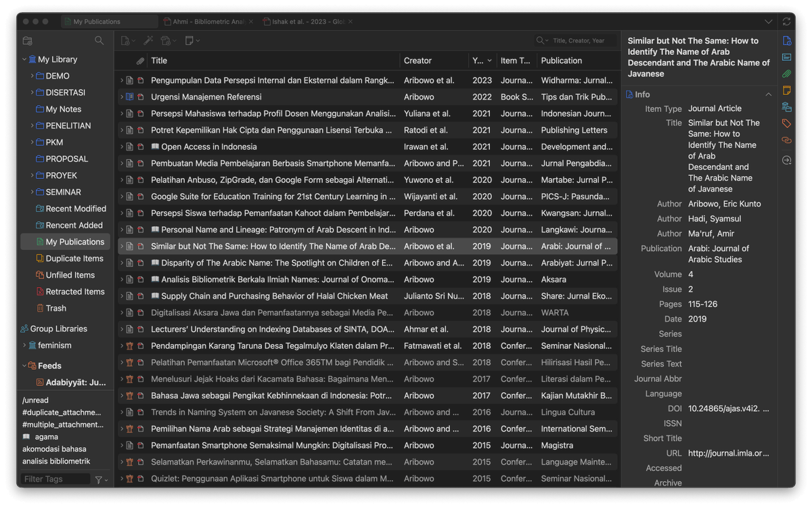Click the conference paper icon of Pendampingan Karang Taruna
Image resolution: width=812 pixels, height=508 pixels.
pos(129,345)
